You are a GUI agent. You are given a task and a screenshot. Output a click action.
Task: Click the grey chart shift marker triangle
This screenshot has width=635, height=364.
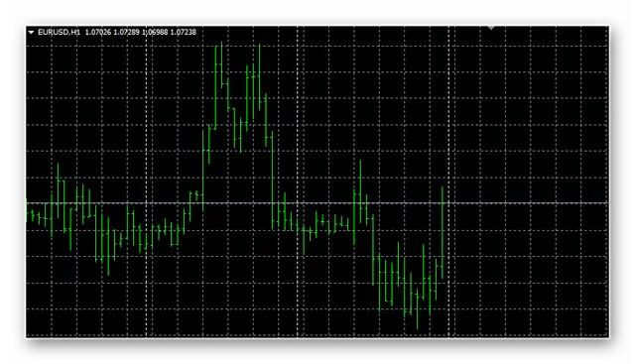491,28
